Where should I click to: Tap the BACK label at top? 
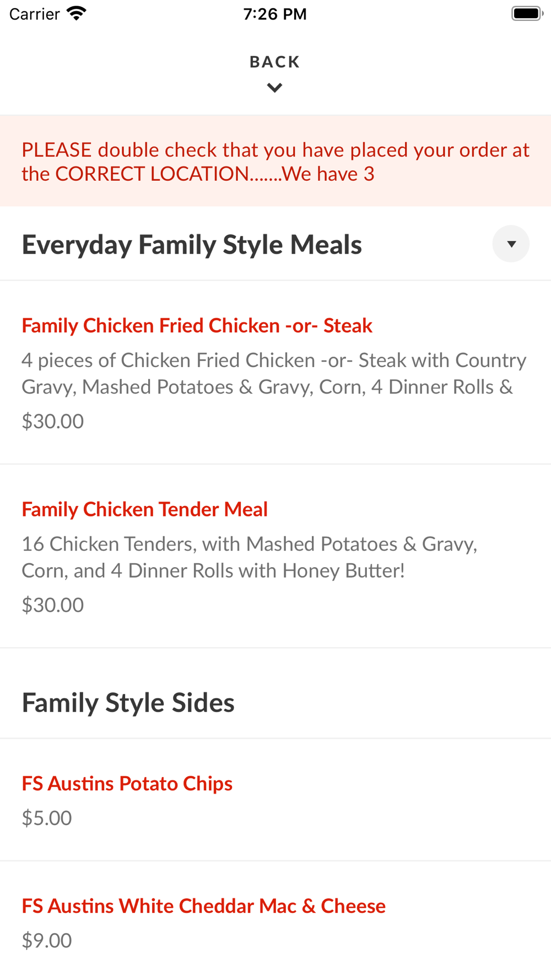[x=275, y=62]
